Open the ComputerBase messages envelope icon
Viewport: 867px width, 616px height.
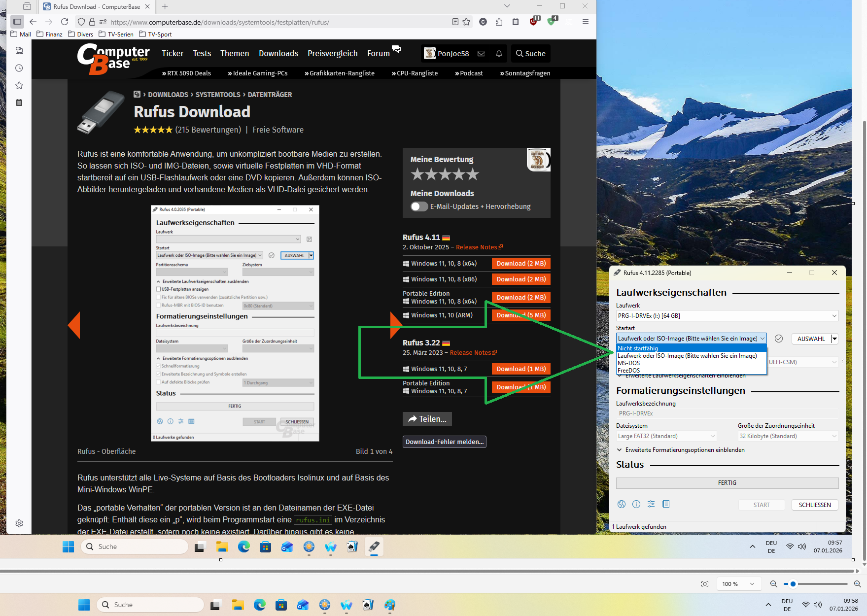pos(481,53)
